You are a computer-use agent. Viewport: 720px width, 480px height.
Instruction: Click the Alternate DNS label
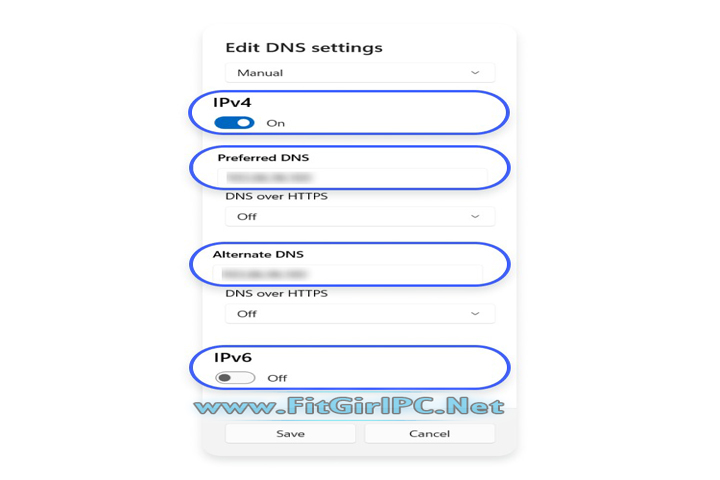[x=258, y=255]
